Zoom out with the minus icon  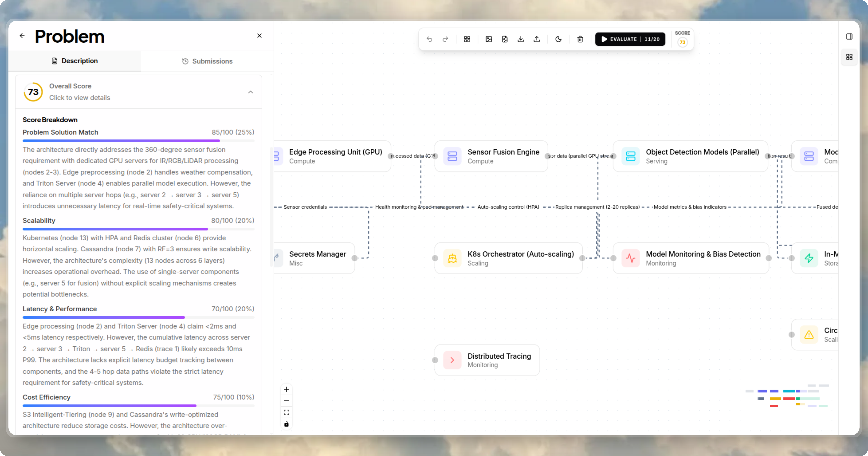[287, 401]
